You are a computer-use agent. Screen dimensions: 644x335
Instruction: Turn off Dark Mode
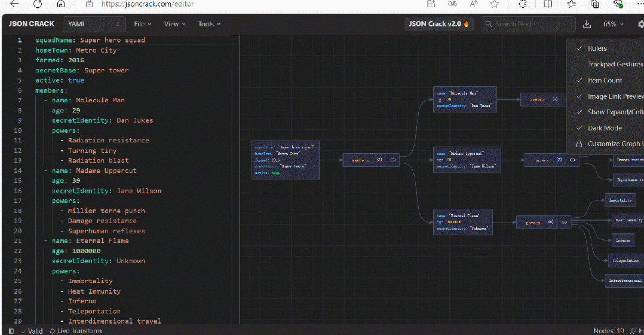[604, 128]
